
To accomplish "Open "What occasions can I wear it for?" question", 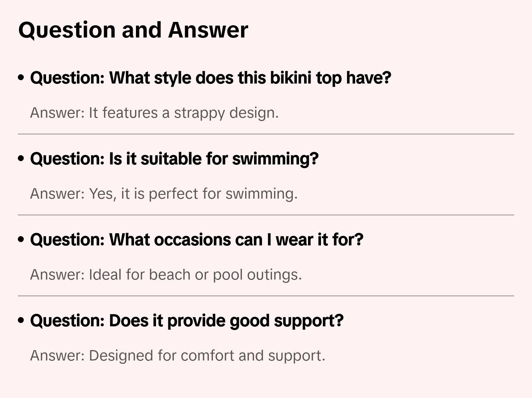I will 197,240.
